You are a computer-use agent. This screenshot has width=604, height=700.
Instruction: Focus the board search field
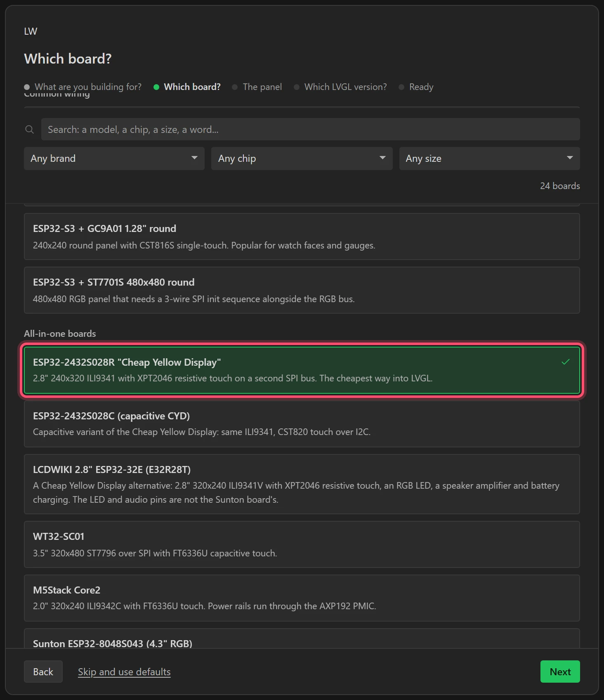click(x=310, y=129)
